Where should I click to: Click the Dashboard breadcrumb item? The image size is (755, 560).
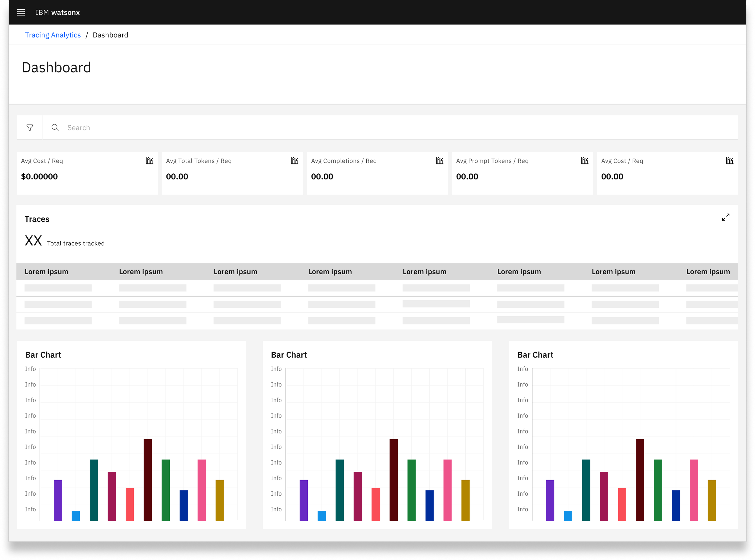111,35
